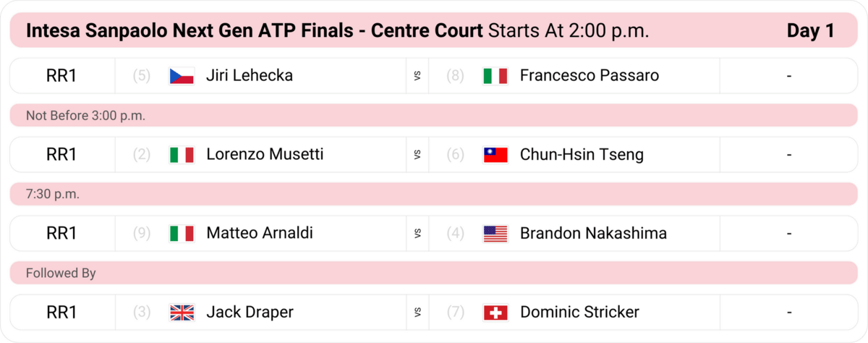Image resolution: width=868 pixels, height=343 pixels.
Task: Select Dominic Stricker player name
Action: coord(579,313)
